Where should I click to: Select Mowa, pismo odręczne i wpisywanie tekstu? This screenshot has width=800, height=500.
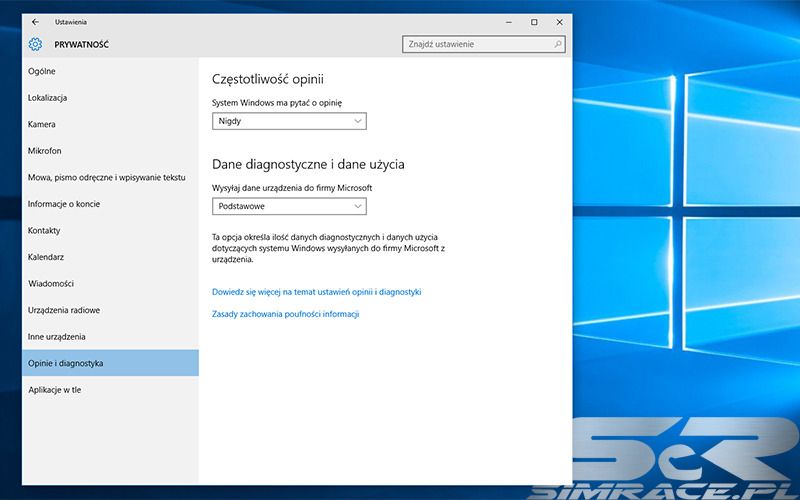(107, 177)
